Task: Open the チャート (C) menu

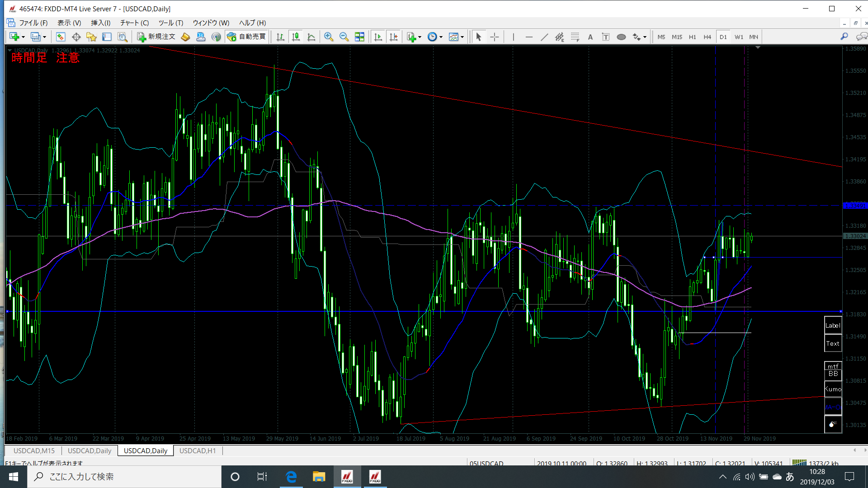Action: click(134, 23)
